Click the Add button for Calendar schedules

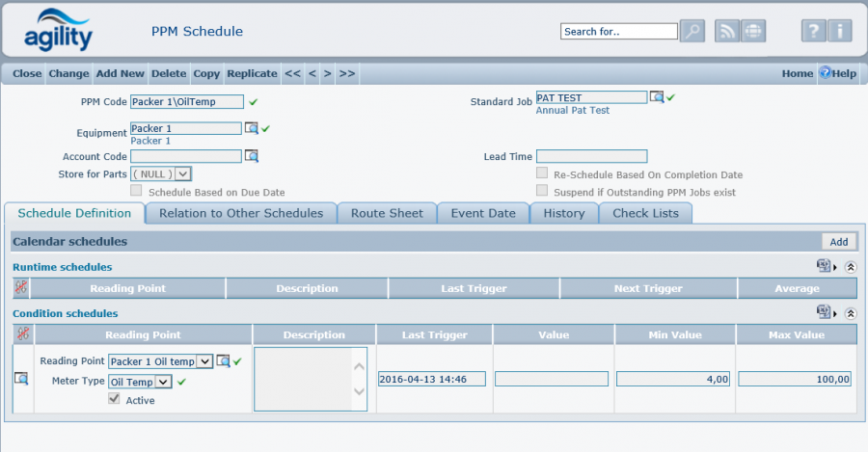point(838,242)
